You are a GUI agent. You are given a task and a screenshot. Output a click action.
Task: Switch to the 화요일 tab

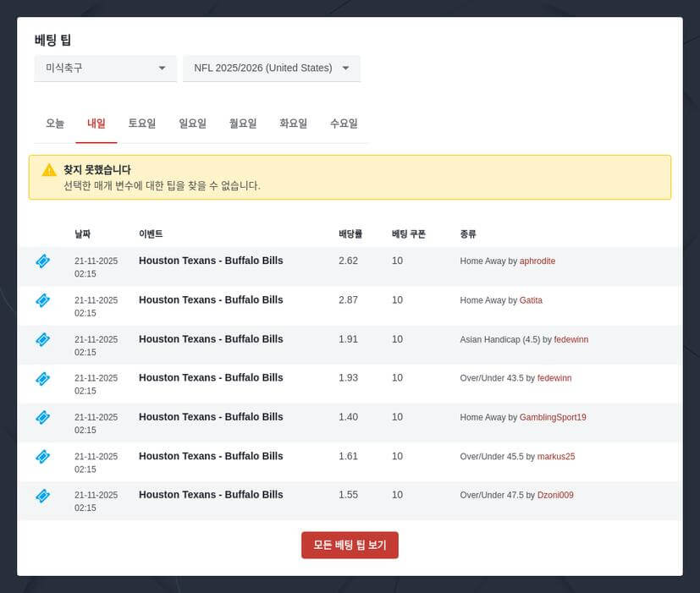coord(293,123)
